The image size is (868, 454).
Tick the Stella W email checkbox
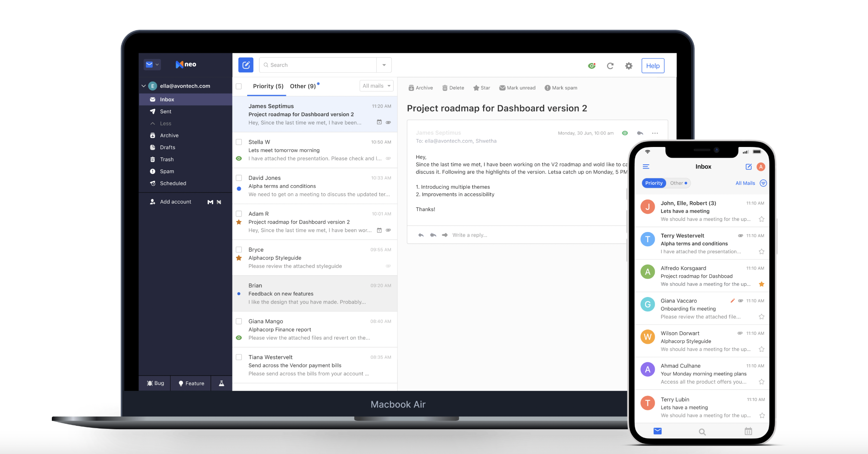tap(239, 142)
